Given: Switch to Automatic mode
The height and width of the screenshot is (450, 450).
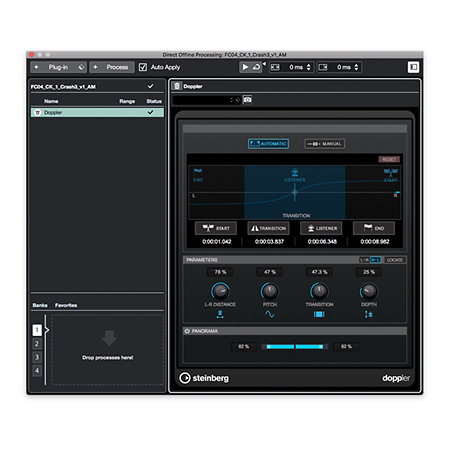Looking at the screenshot, I should [268, 144].
